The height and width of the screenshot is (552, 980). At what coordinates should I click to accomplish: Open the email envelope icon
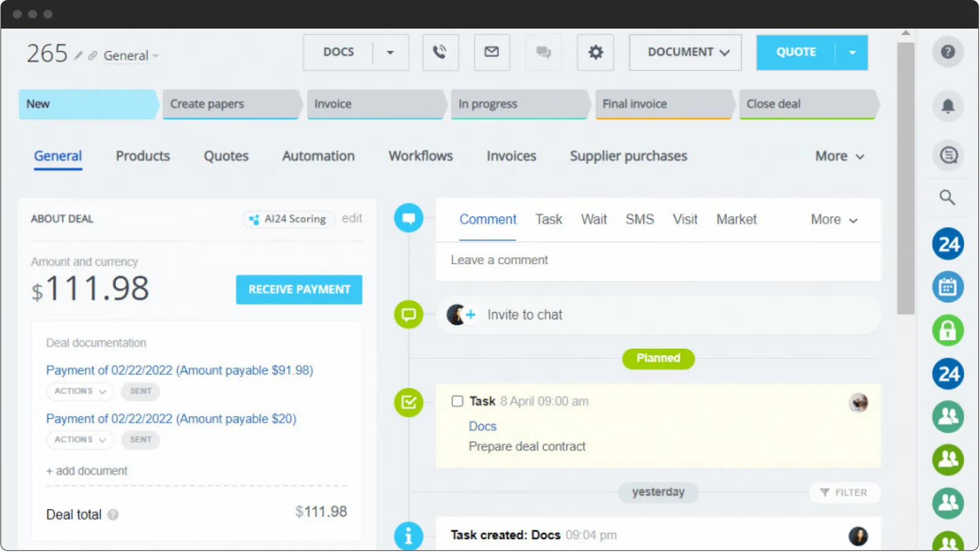click(492, 52)
